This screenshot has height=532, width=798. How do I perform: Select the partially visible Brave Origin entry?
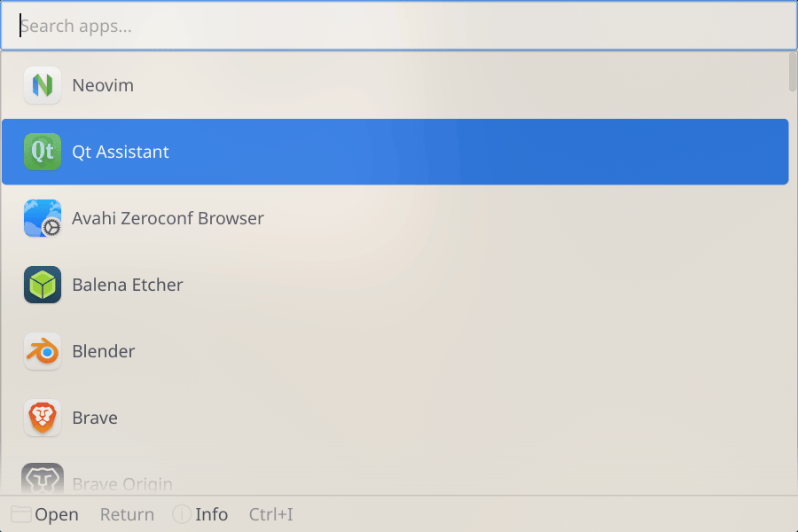pos(395,478)
